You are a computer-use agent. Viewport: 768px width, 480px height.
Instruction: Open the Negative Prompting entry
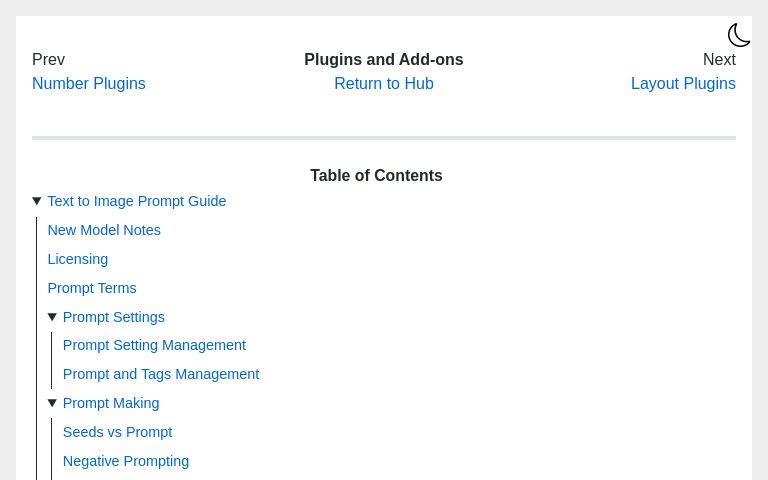pyautogui.click(x=126, y=460)
